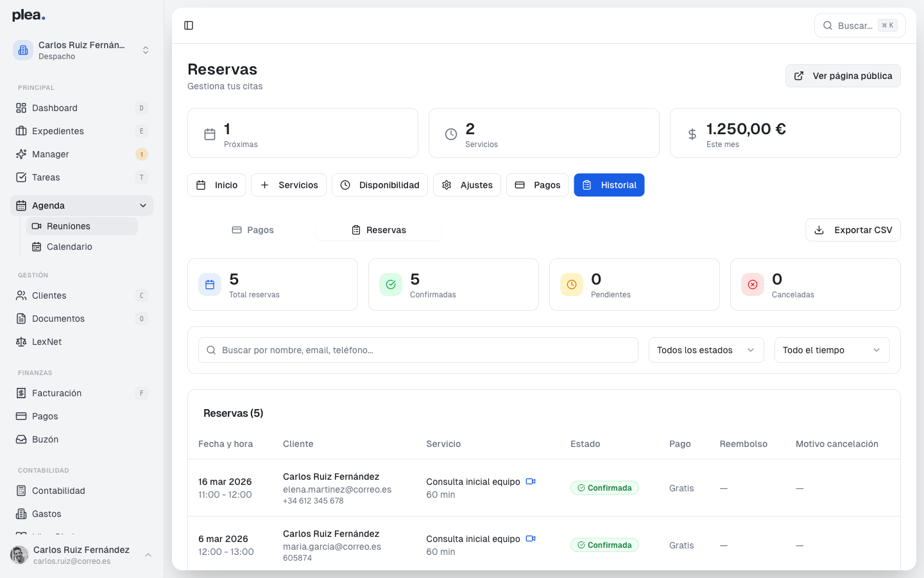Click the user avatar photo
The width and height of the screenshot is (924, 578).
point(19,555)
